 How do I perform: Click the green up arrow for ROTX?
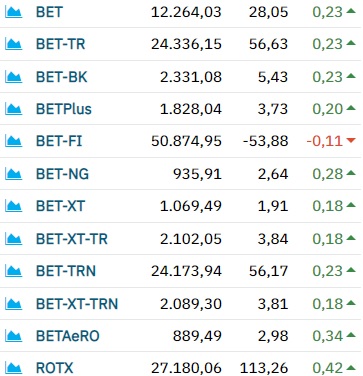351,367
